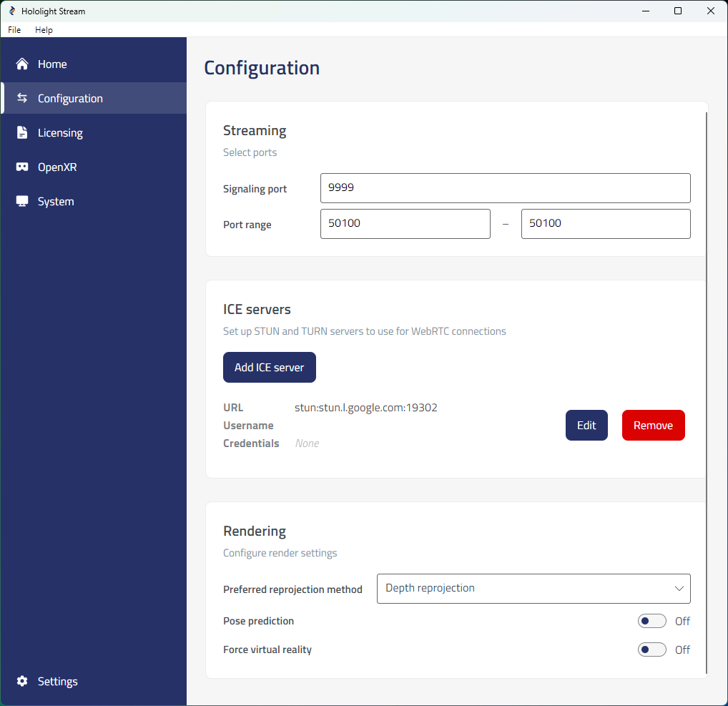Open the System label in sidebar
The width and height of the screenshot is (728, 706).
56,202
